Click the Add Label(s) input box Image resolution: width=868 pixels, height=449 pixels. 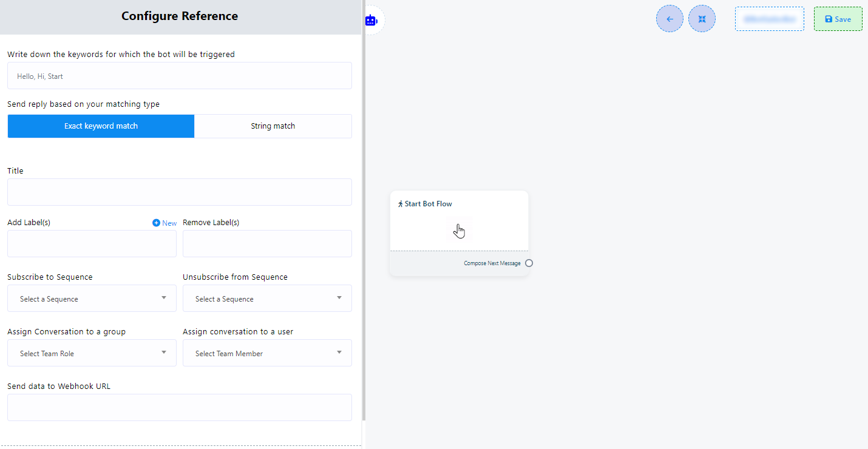[x=92, y=243]
